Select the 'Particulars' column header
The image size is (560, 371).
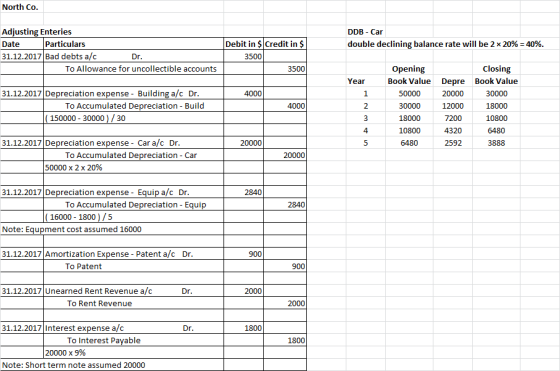[134, 44]
